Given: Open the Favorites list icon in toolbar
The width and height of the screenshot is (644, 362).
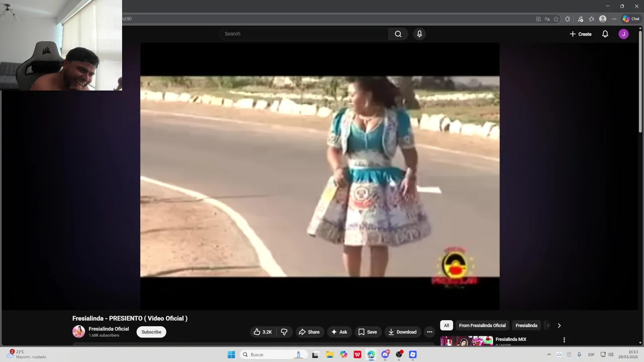Looking at the screenshot, I should (592, 19).
